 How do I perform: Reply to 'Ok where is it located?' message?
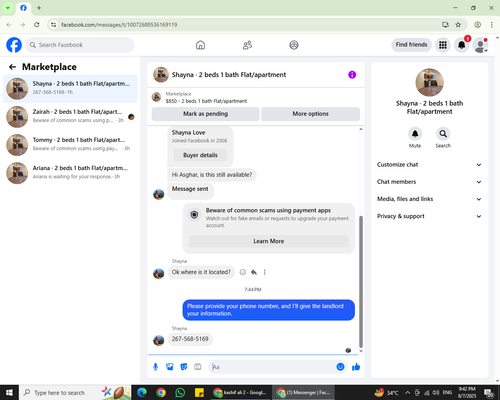pos(254,272)
